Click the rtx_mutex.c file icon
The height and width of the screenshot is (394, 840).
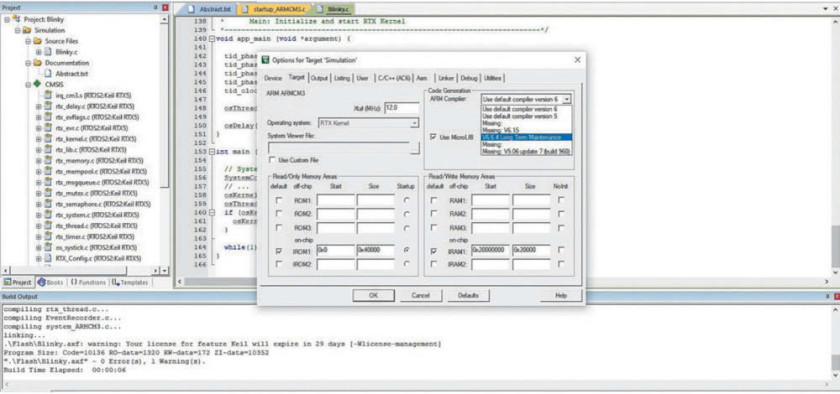[x=49, y=193]
